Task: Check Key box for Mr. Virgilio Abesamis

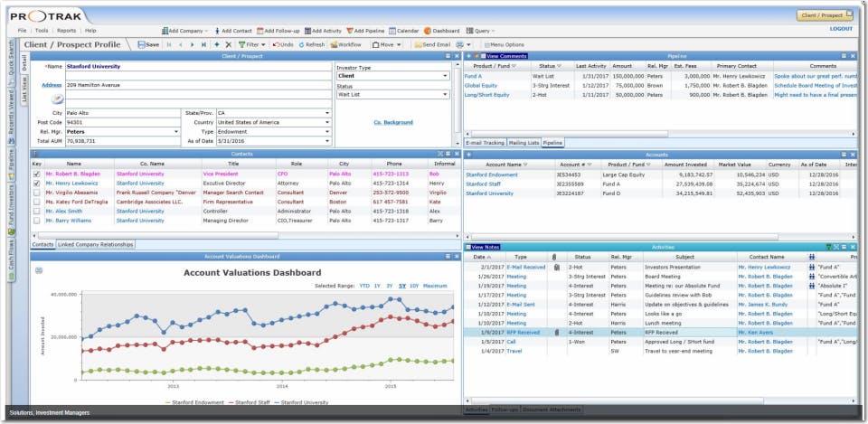Action: point(36,193)
